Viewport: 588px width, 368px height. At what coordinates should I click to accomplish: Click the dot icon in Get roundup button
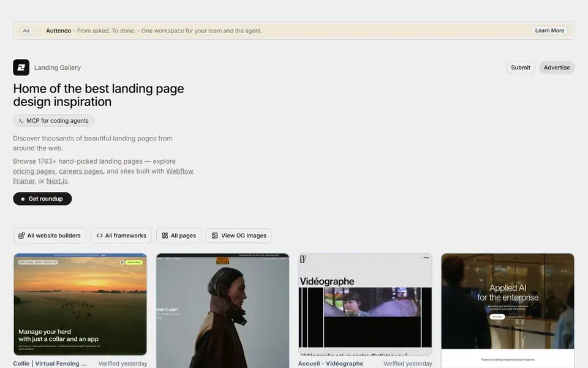coord(23,199)
